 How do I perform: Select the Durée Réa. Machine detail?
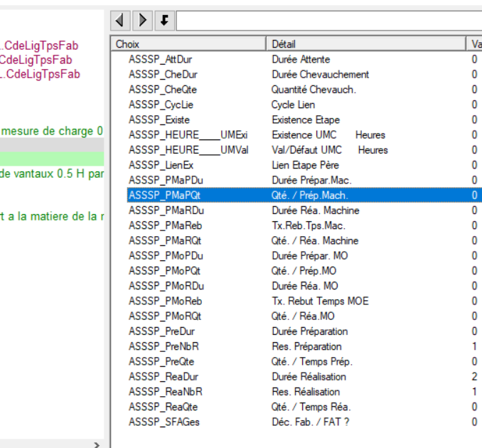coord(316,210)
